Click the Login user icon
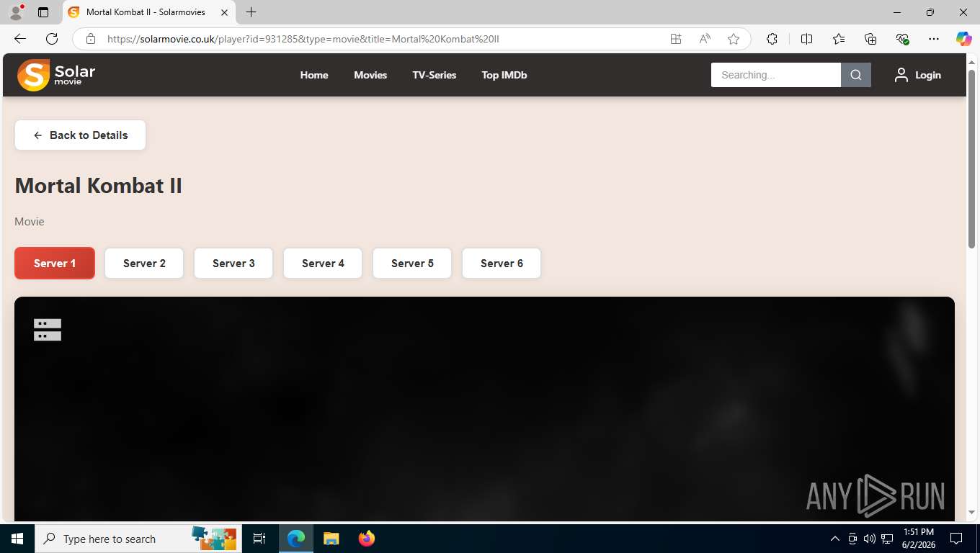 [x=901, y=75]
